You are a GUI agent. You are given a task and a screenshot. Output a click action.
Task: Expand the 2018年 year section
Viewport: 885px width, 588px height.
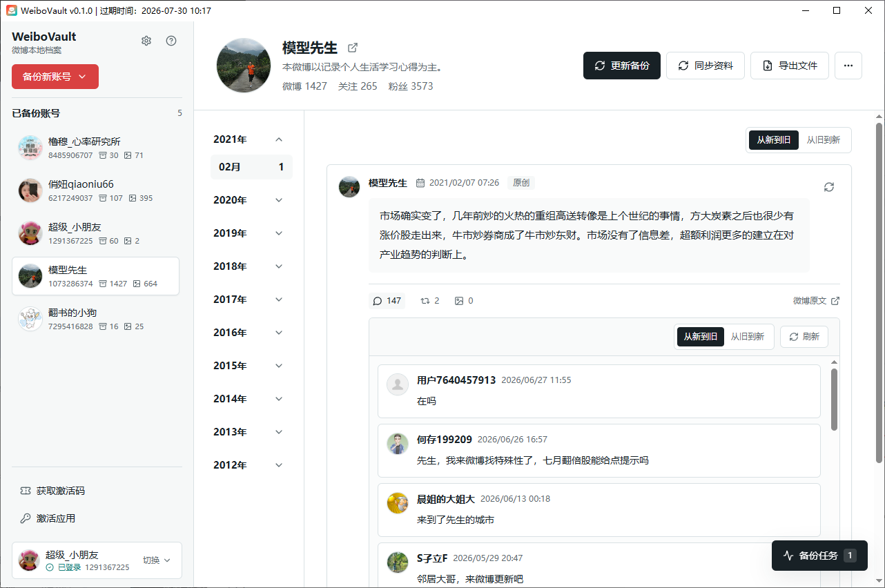[x=251, y=266]
